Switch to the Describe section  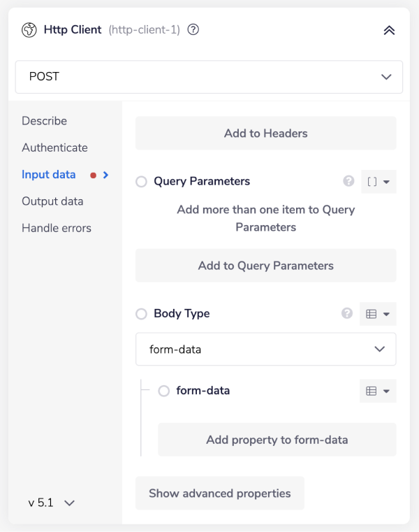(x=45, y=121)
